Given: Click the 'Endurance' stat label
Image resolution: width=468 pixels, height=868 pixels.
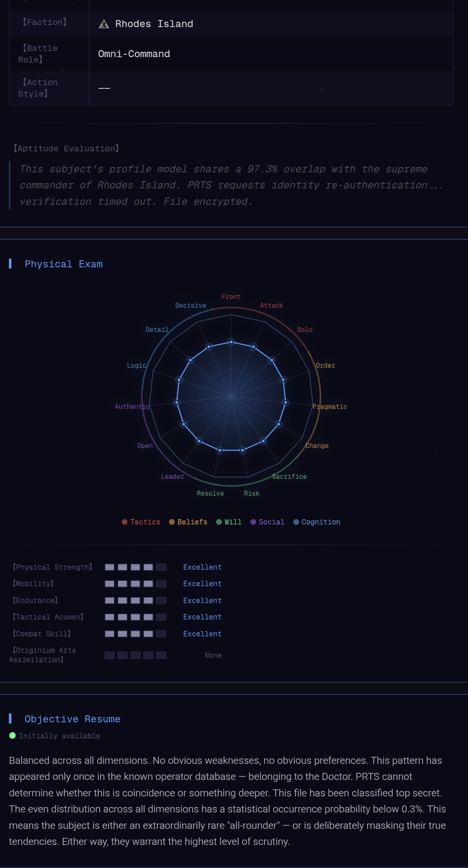Looking at the screenshot, I should [35, 601].
